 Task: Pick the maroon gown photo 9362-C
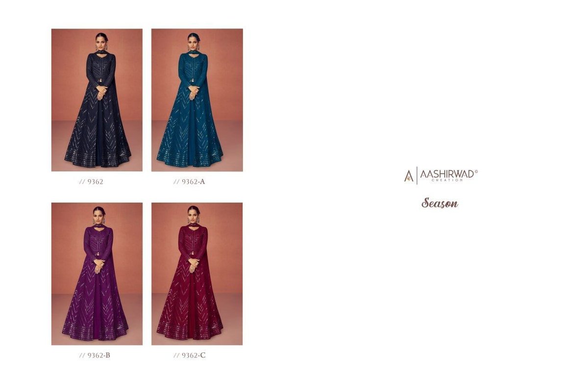197,274
